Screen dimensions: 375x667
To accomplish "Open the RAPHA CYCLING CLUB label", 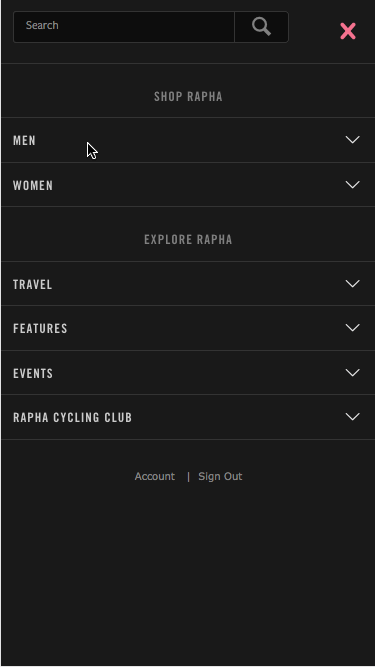I will click(x=72, y=417).
